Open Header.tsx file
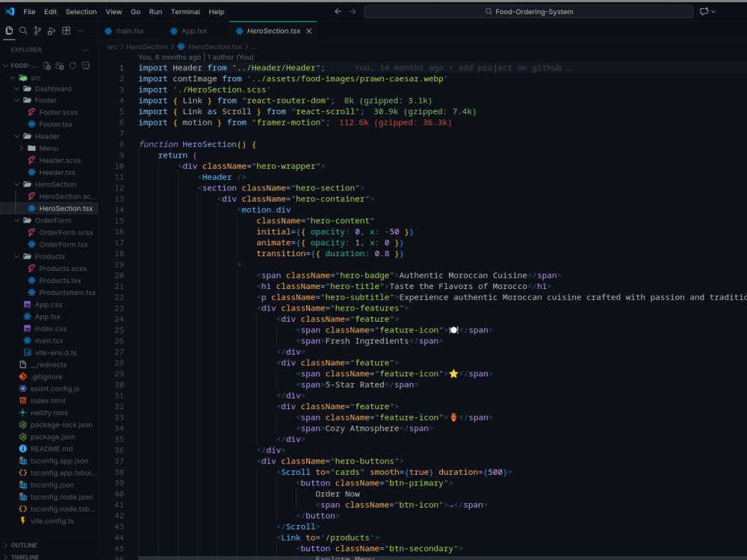 click(x=57, y=172)
